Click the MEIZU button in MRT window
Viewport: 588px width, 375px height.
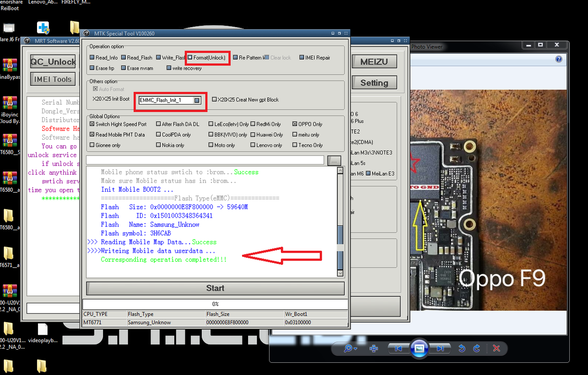coord(374,61)
